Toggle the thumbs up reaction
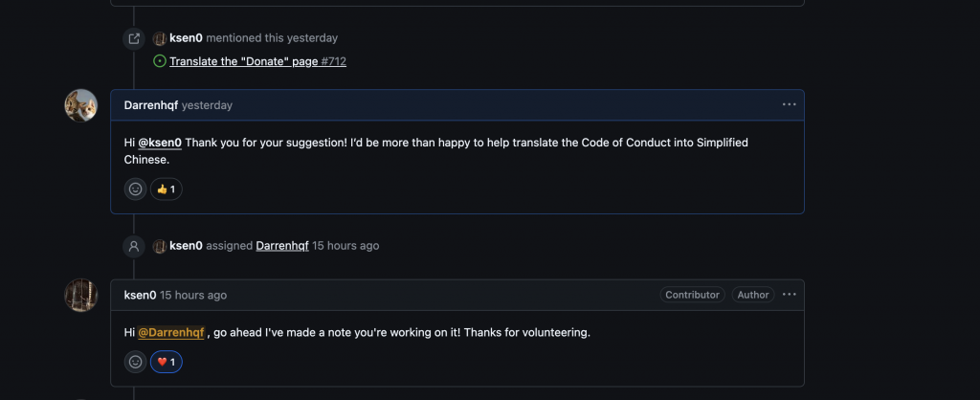 tap(167, 189)
